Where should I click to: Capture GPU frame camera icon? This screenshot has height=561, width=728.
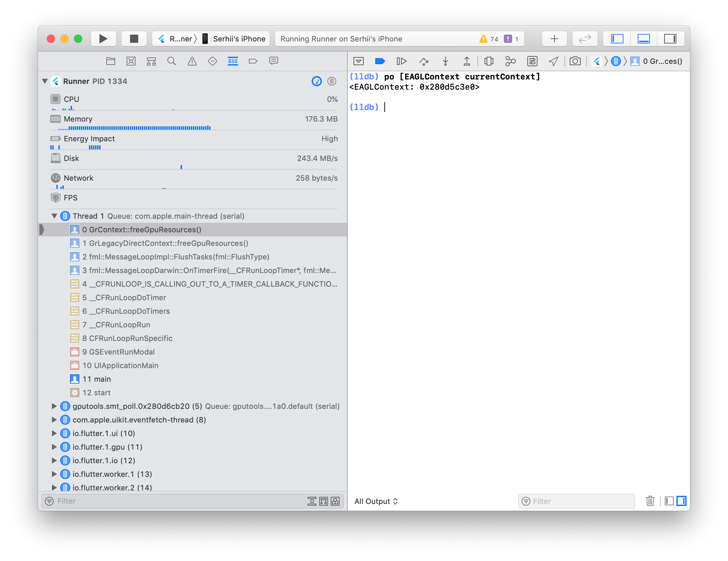click(x=575, y=61)
